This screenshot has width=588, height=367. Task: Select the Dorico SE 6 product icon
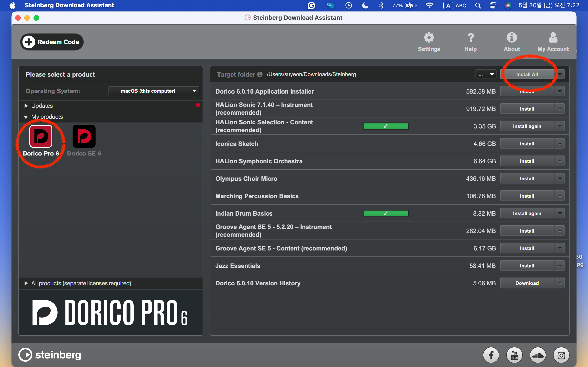tap(84, 136)
